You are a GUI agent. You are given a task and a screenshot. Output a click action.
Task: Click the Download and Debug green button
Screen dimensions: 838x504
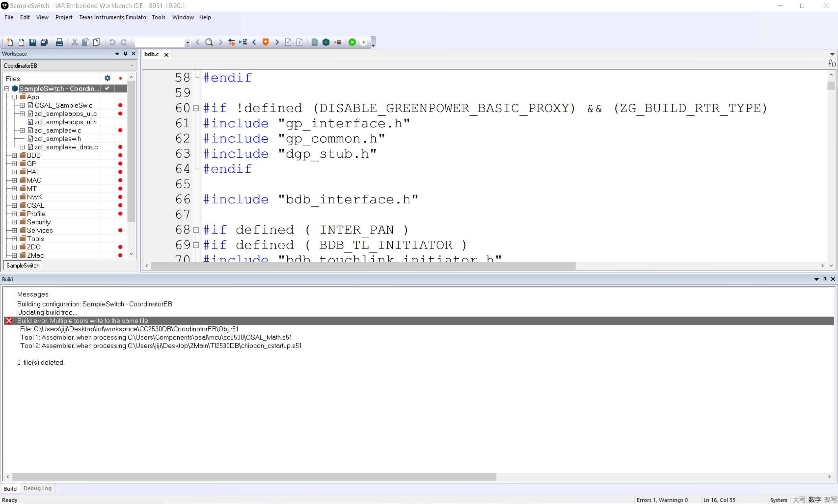[x=352, y=42]
